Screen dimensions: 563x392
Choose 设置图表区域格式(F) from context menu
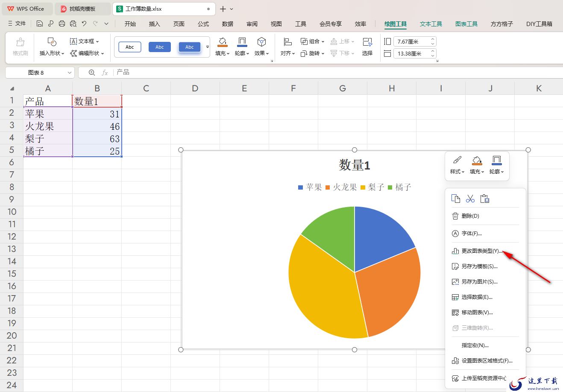[x=485, y=361]
